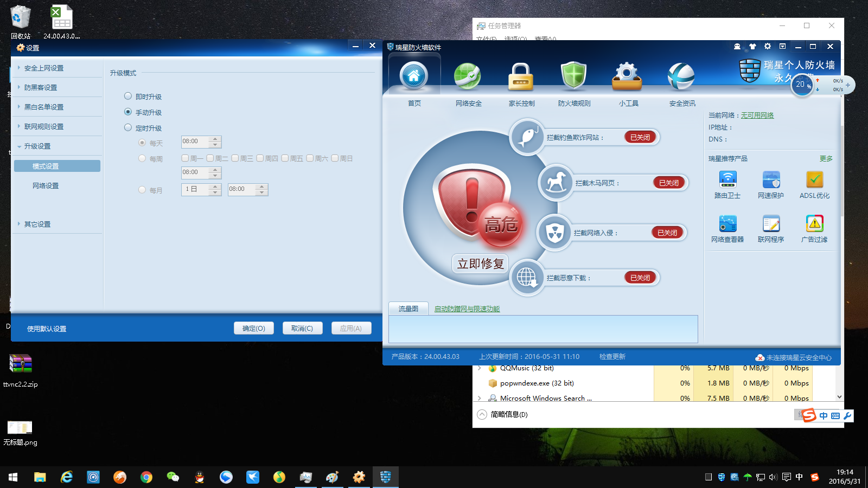Image resolution: width=868 pixels, height=488 pixels.
Task: Open the 首页 home icon in the firewall
Action: click(414, 76)
